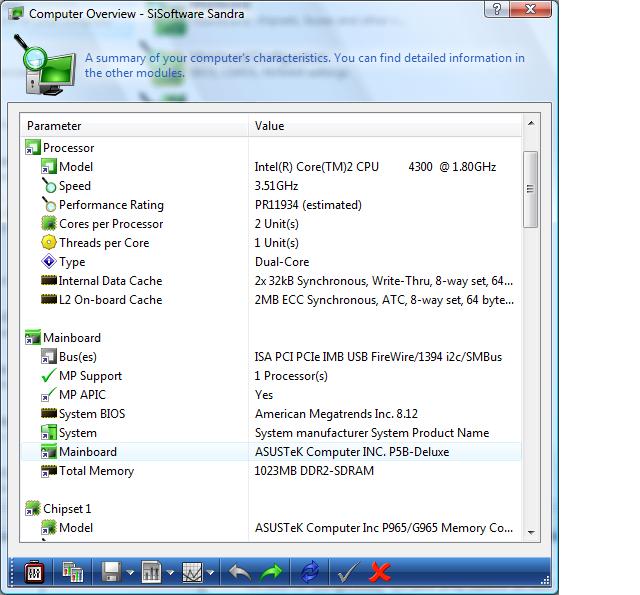Click the window resize grip at bottom corner
Screen dimensions: 640x595
pyautogui.click(x=544, y=581)
